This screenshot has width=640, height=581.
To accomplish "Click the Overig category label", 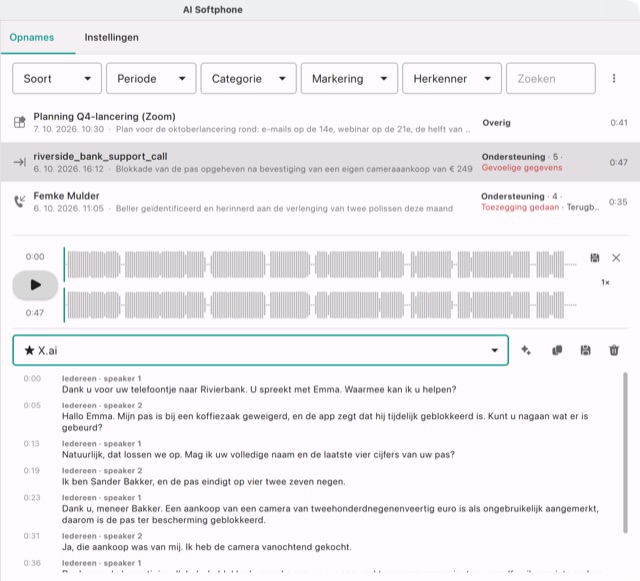I will pyautogui.click(x=496, y=122).
